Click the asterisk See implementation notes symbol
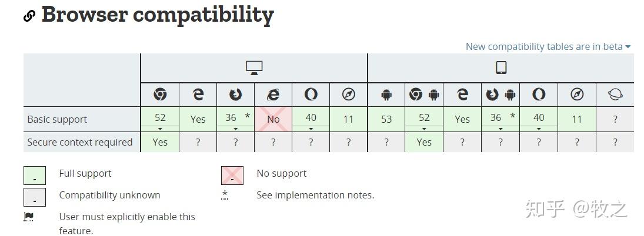 [x=224, y=195]
